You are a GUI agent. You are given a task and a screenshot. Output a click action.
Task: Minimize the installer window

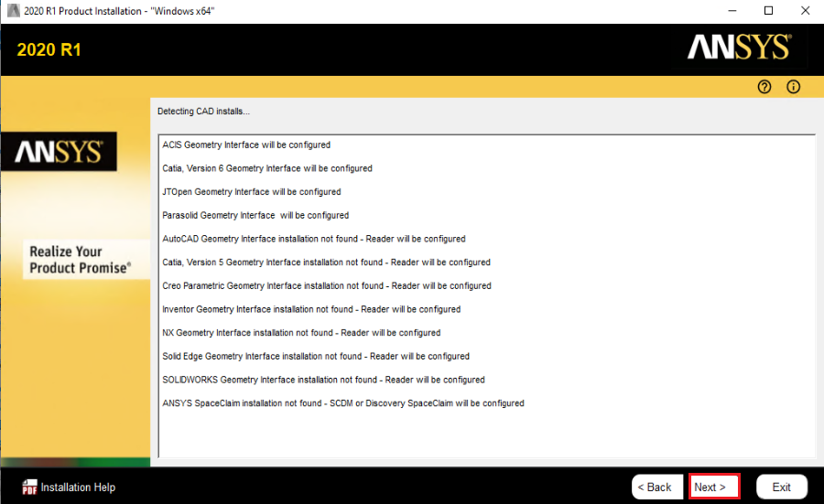coord(732,10)
